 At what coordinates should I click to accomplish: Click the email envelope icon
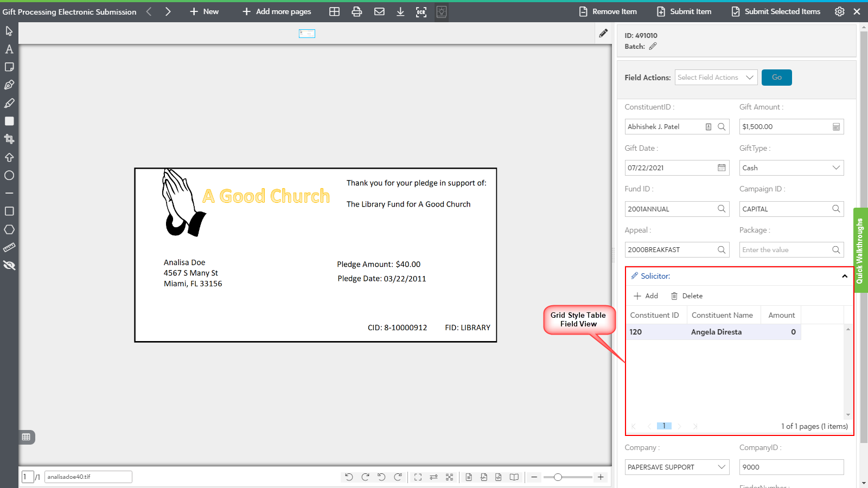click(x=379, y=12)
